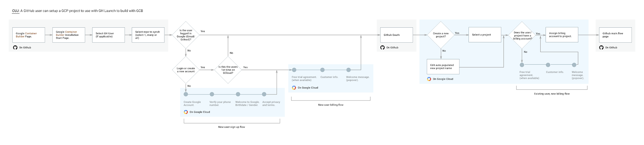Click the 'Is the user logged in Google' diamond
This screenshot has width=644, height=145.
[186, 35]
